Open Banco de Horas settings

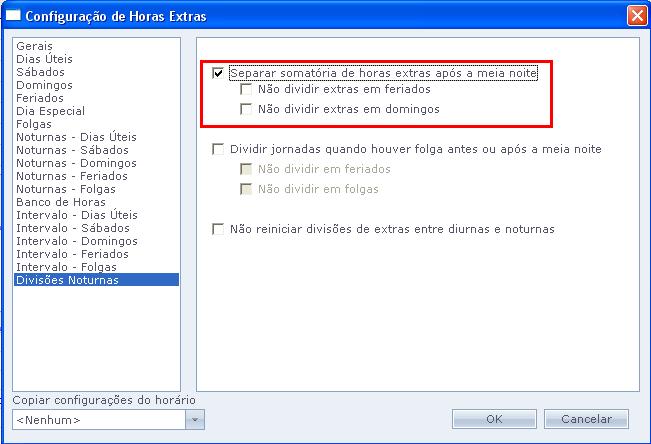click(x=96, y=202)
